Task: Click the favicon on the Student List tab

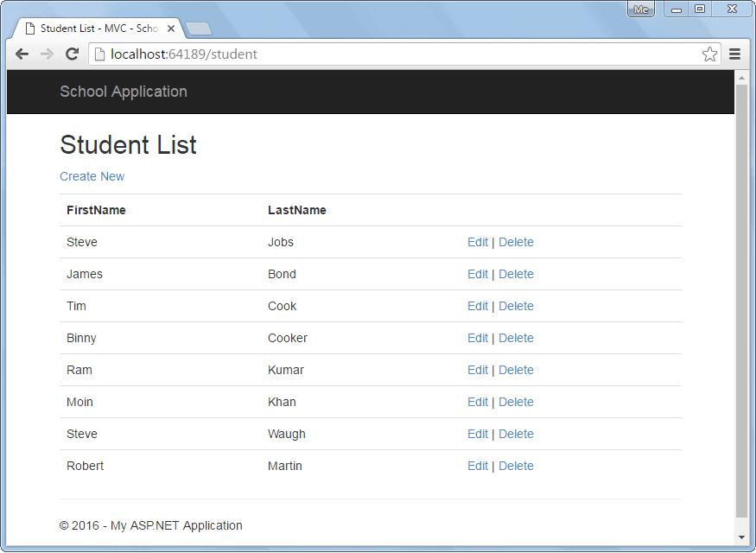Action: [30, 28]
